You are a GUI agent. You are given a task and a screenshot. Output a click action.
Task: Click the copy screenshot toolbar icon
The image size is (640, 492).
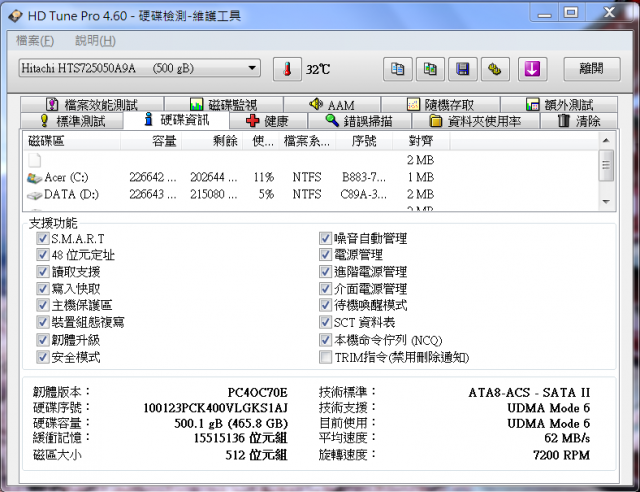point(430,69)
